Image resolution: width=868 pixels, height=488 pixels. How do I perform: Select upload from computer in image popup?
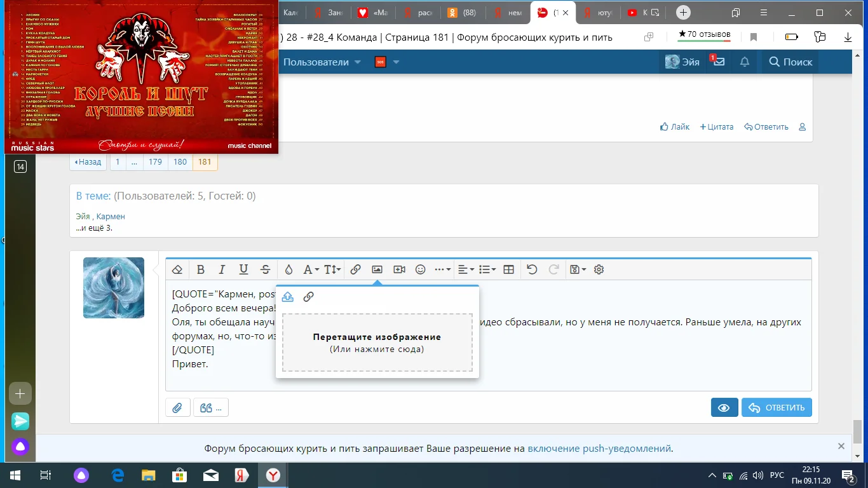coord(288,296)
